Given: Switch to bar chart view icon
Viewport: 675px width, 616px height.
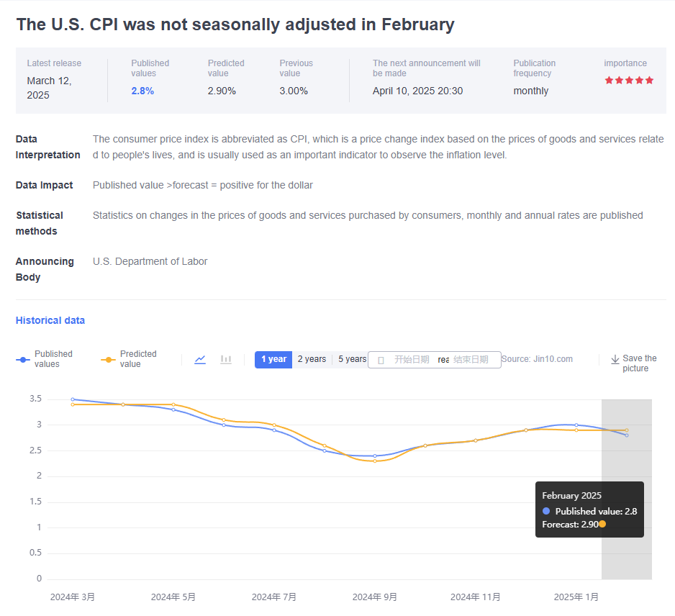Looking at the screenshot, I should [x=226, y=359].
